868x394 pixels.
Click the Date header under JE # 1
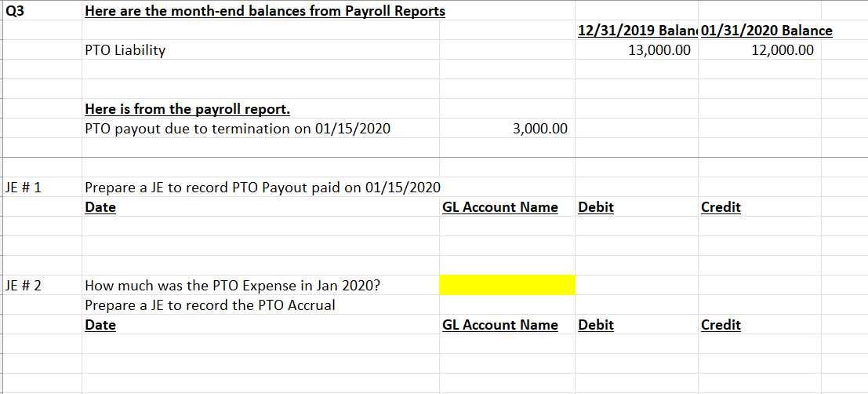[100, 207]
